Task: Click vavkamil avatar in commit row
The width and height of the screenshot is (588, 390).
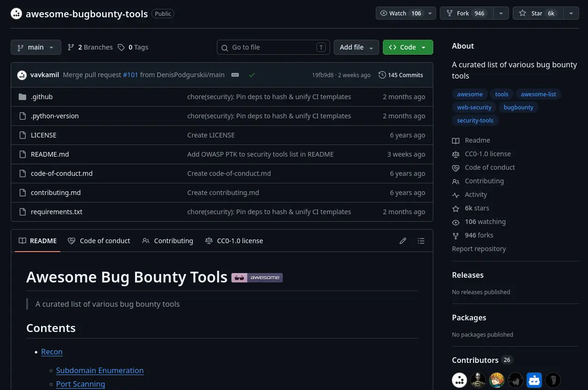Action: 22,75
